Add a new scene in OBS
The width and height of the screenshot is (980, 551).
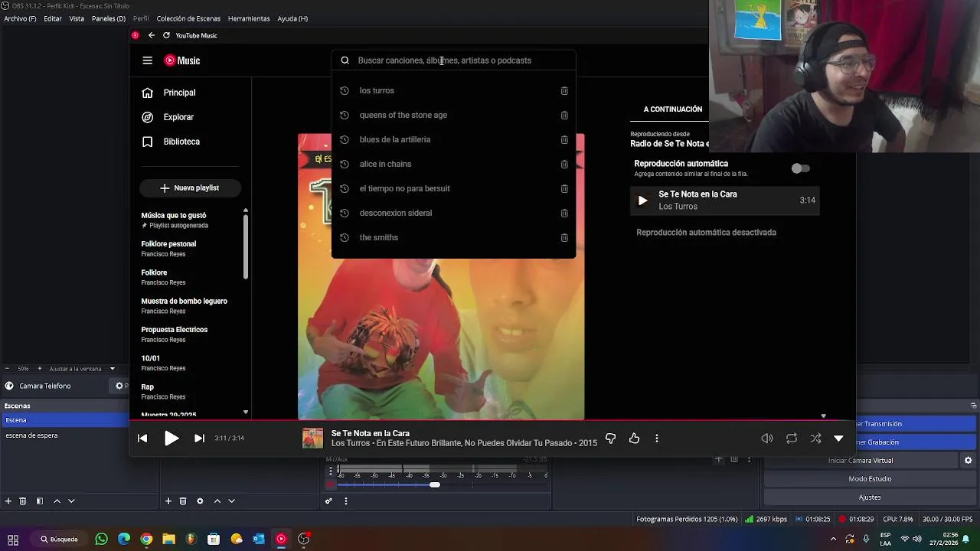pyautogui.click(x=8, y=501)
